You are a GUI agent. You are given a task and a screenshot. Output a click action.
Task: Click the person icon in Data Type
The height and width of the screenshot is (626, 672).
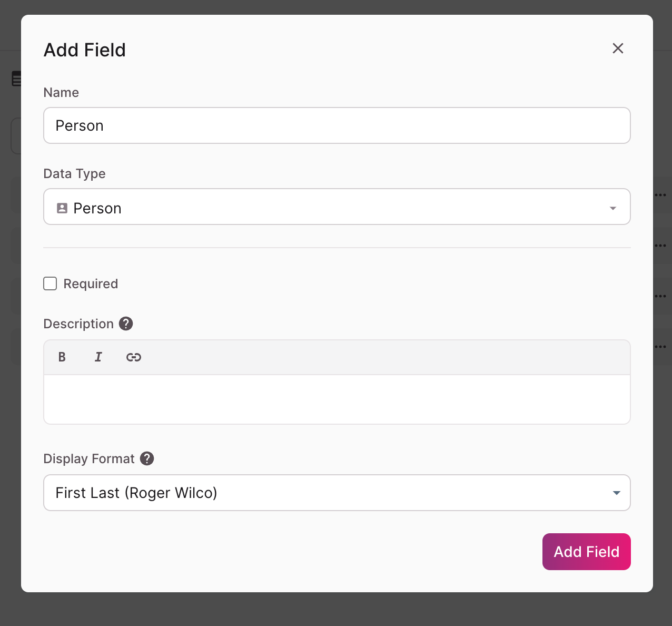[62, 208]
